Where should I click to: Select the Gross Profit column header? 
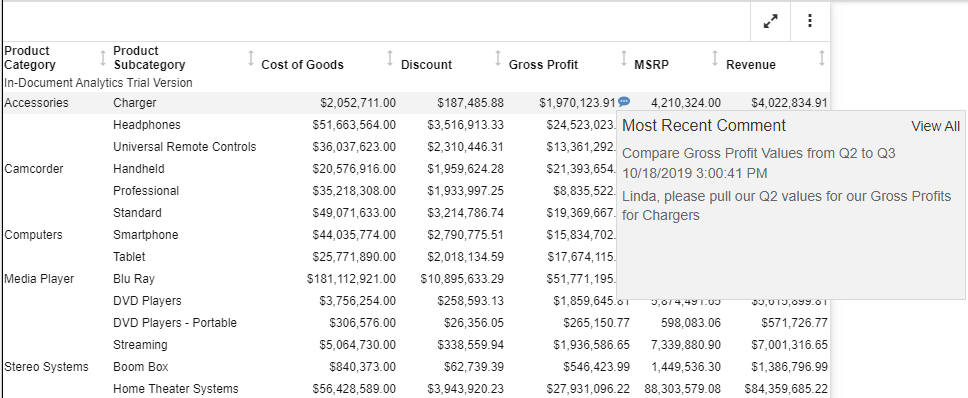[543, 65]
